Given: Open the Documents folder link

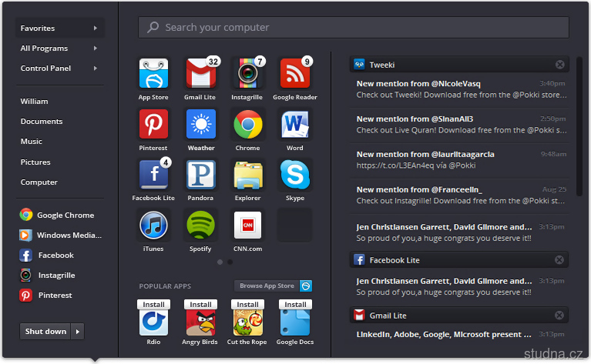Looking at the screenshot, I should (x=42, y=122).
